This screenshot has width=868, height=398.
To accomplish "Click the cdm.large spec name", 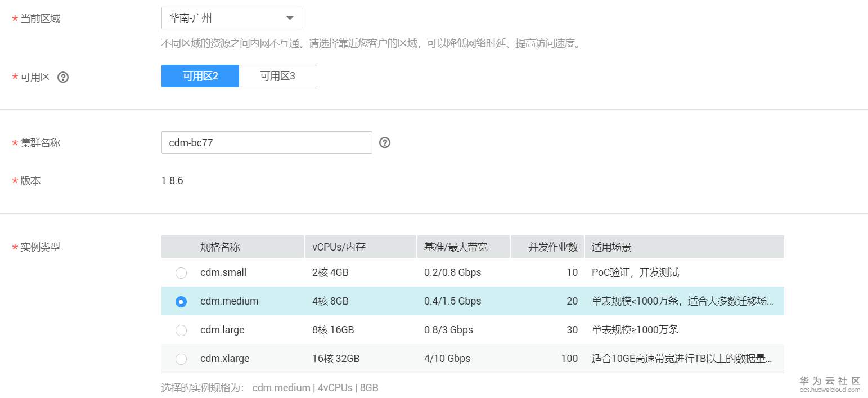I will coord(222,330).
